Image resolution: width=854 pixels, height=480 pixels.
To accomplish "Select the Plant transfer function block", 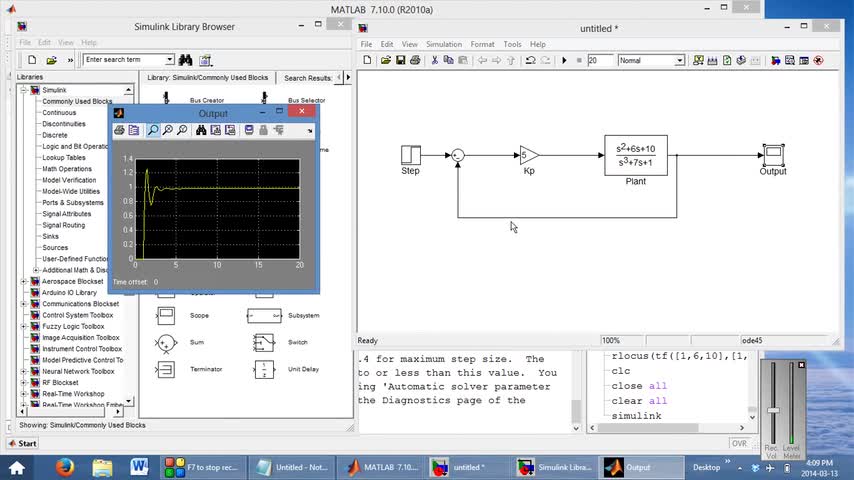I will (x=635, y=156).
